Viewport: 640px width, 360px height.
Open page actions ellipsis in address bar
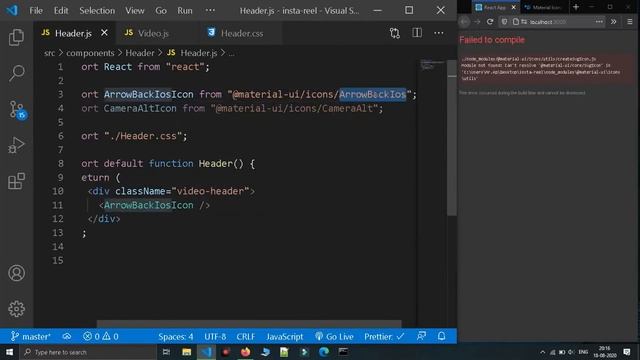(x=599, y=22)
